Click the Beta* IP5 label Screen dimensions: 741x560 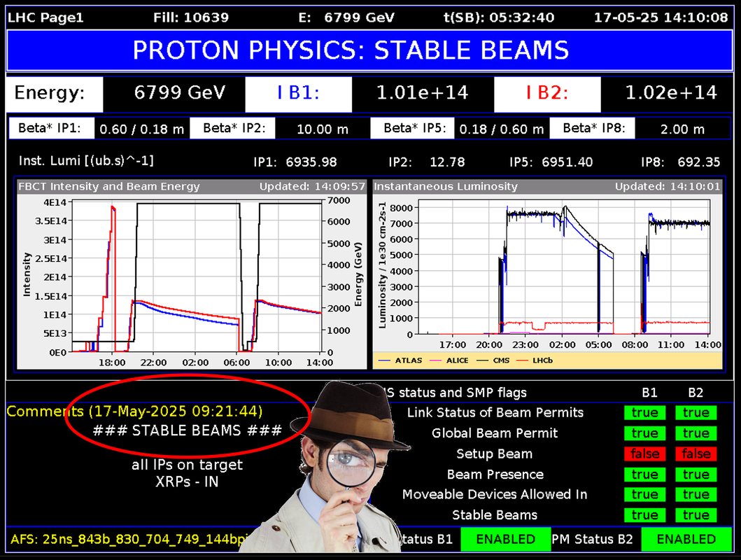coord(413,128)
